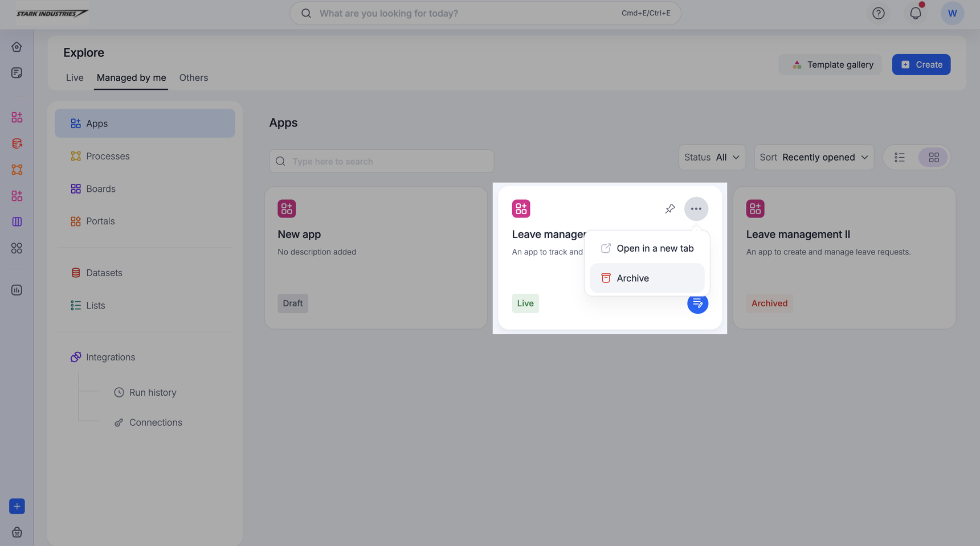Viewport: 980px width, 546px height.
Task: Click the home icon in left rail
Action: pyautogui.click(x=17, y=47)
